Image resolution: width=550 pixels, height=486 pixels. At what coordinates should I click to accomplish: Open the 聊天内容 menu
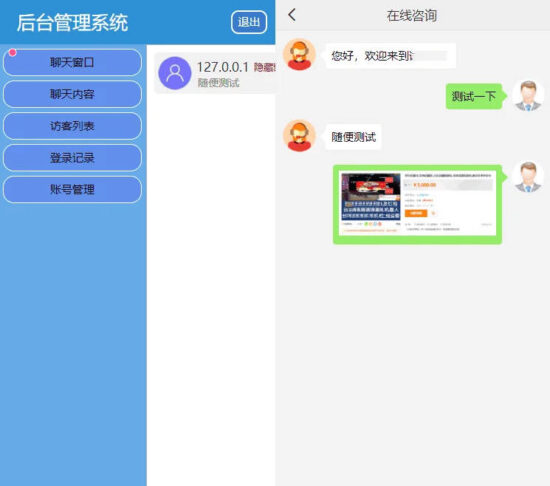point(72,94)
